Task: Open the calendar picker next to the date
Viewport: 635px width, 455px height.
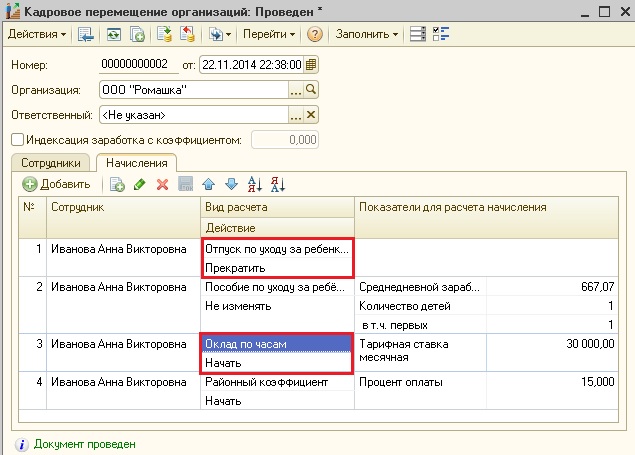Action: [x=311, y=65]
